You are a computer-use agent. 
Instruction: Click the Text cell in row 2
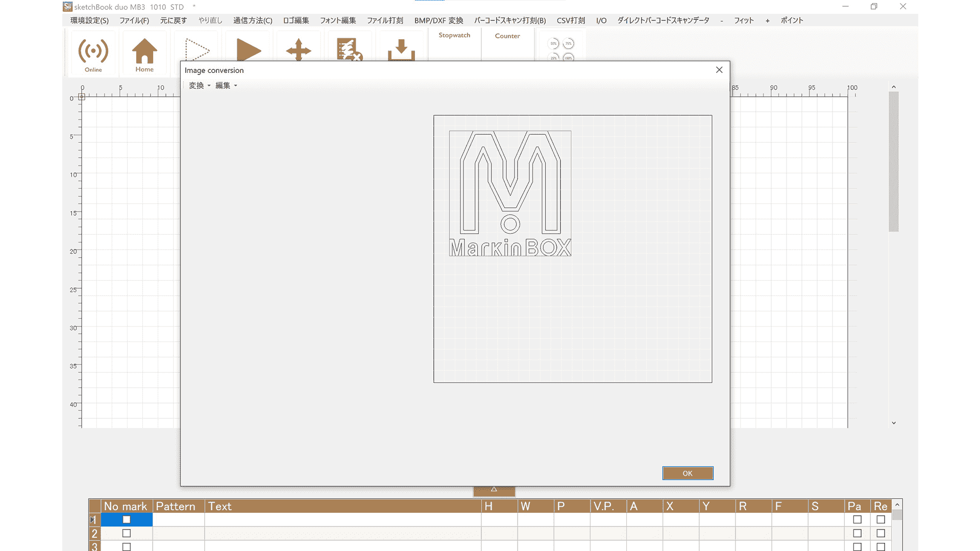coord(343,533)
